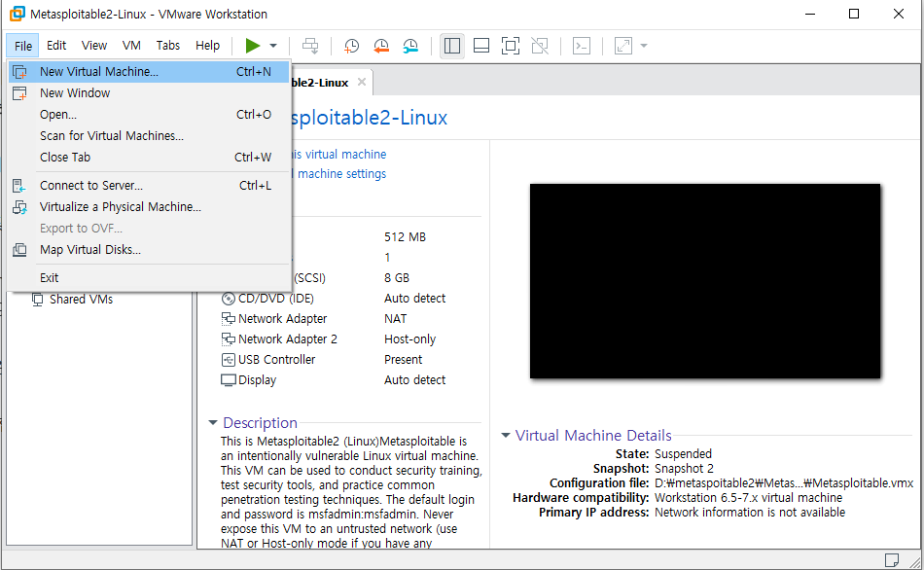924x570 pixels.
Task: Click the green Power On play button
Action: point(253,46)
